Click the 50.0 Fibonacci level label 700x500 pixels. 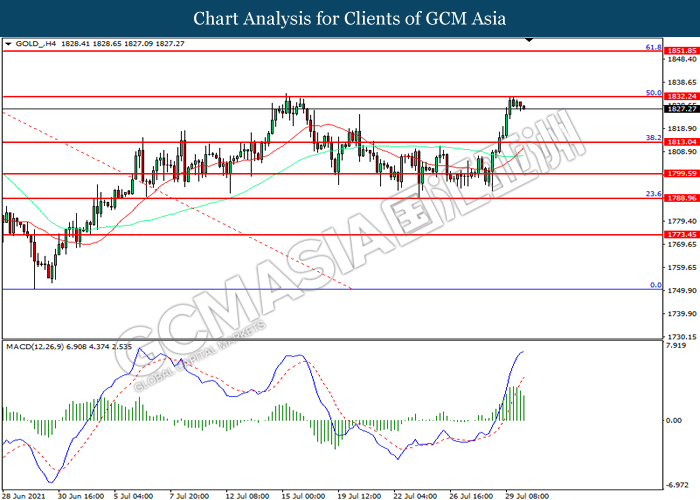pos(654,93)
